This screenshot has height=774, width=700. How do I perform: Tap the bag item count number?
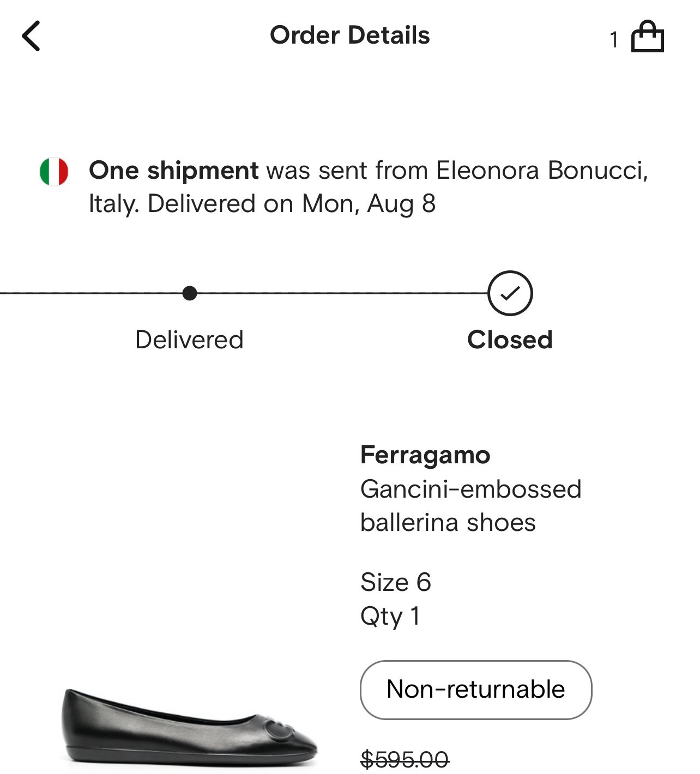614,40
